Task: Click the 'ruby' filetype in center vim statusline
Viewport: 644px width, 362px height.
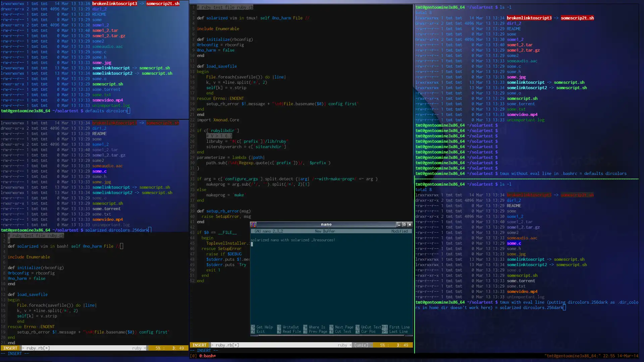Action: tap(342, 345)
